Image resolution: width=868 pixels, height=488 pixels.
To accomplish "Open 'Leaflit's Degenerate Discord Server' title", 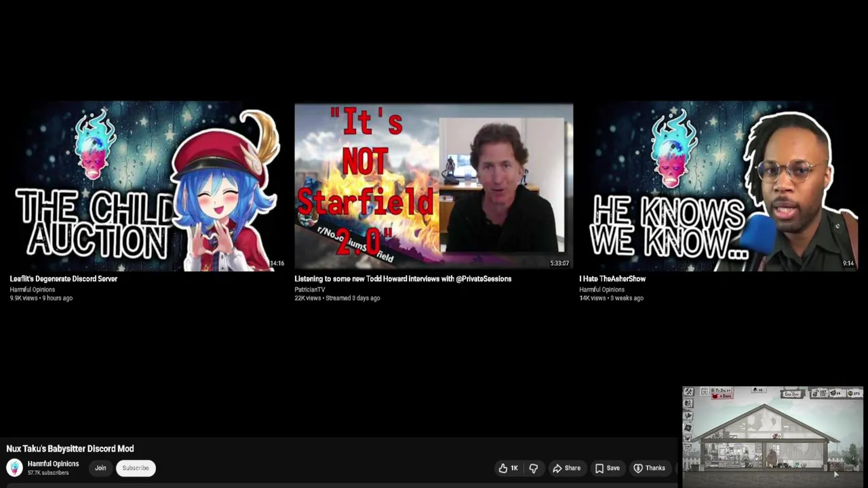I will pos(63,279).
